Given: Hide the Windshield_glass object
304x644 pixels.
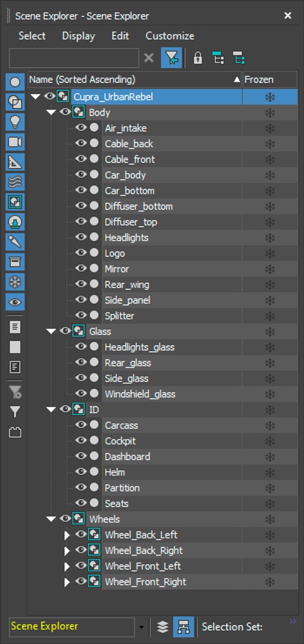Looking at the screenshot, I should tap(81, 394).
